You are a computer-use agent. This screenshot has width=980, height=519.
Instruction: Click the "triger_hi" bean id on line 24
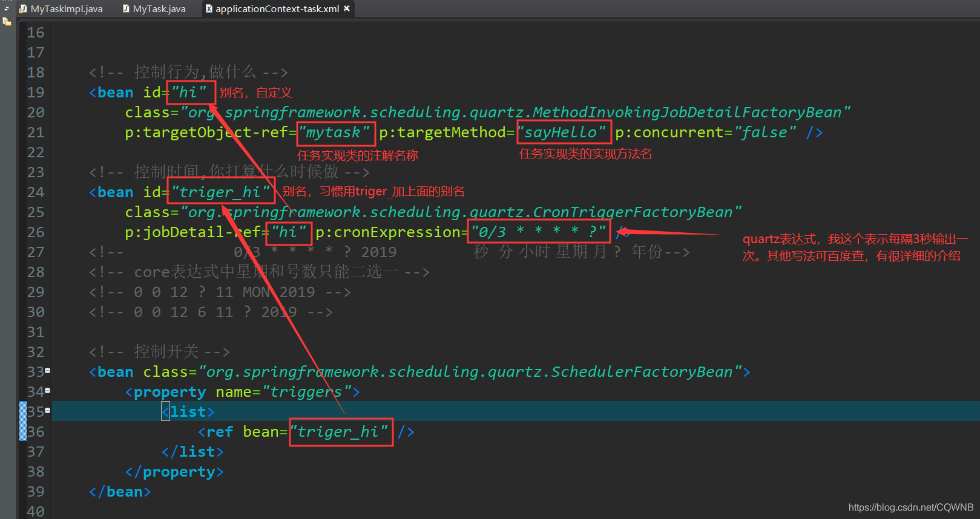pyautogui.click(x=220, y=192)
